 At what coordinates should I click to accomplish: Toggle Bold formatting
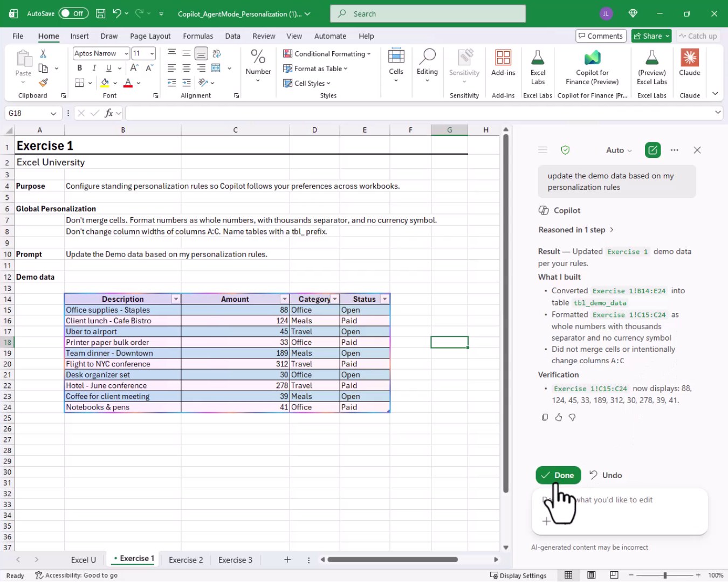79,68
